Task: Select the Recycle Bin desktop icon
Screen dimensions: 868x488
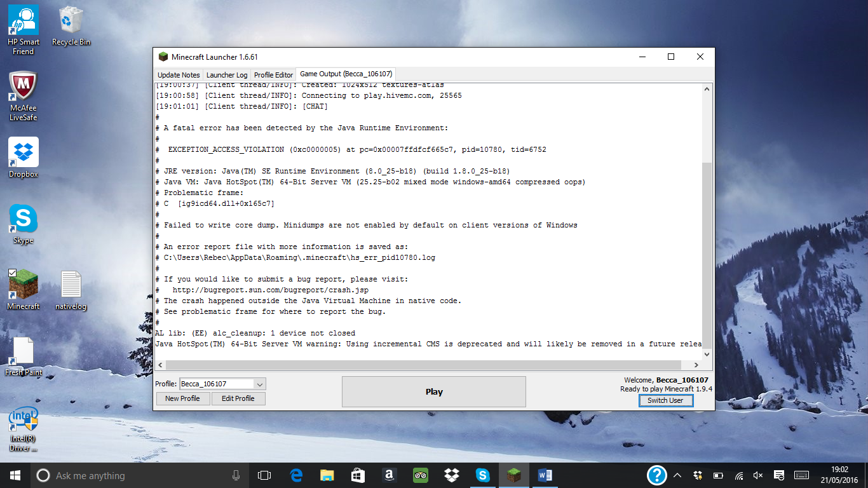Action: 71,25
